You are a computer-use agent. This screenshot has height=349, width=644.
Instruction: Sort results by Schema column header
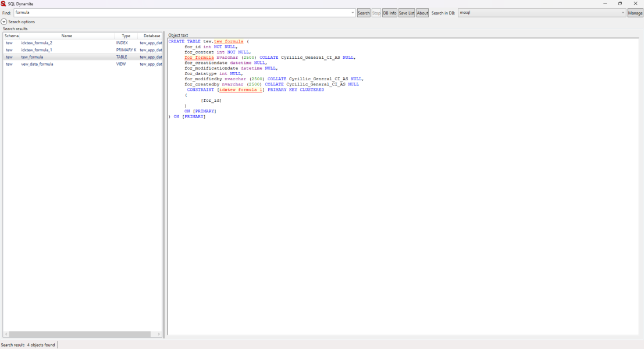pyautogui.click(x=12, y=36)
